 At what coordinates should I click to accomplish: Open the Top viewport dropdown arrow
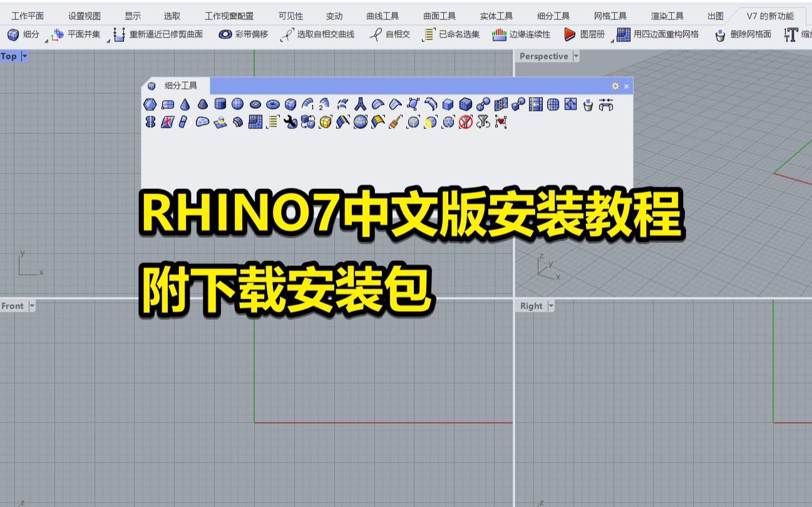pyautogui.click(x=25, y=56)
